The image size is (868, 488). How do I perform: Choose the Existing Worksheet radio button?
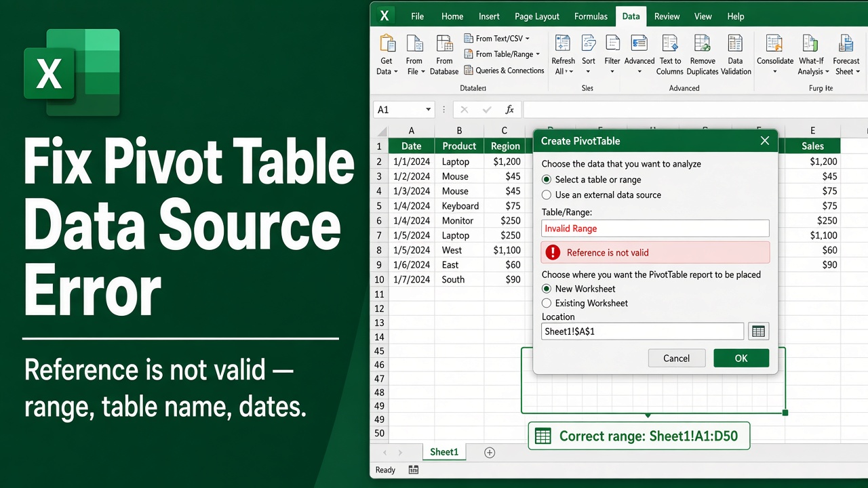point(547,304)
